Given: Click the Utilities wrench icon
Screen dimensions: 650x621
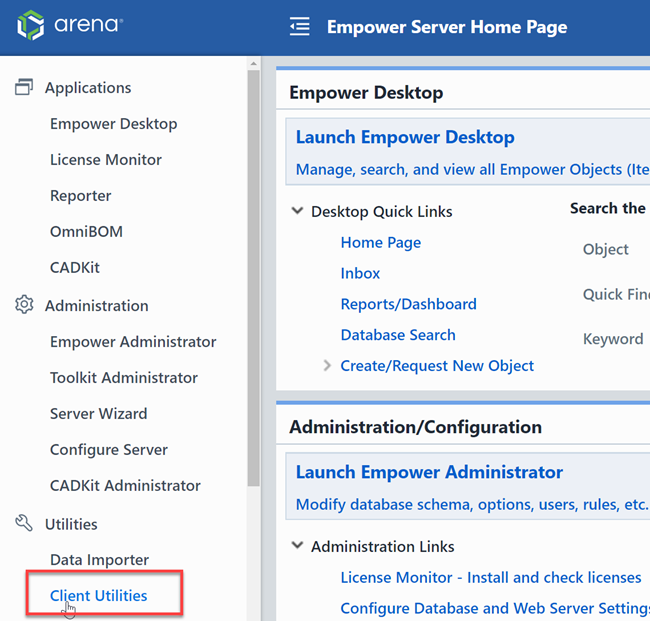Looking at the screenshot, I should point(25,523).
